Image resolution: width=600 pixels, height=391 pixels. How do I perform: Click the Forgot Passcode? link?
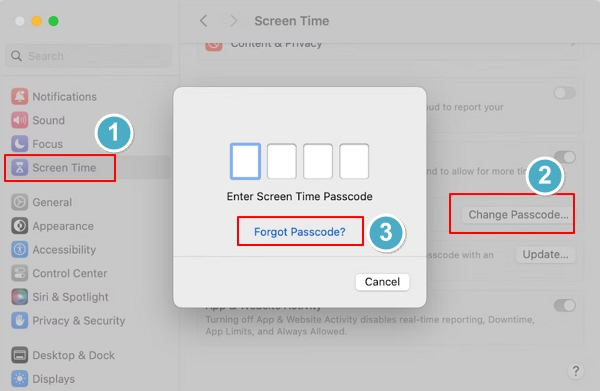pos(300,232)
